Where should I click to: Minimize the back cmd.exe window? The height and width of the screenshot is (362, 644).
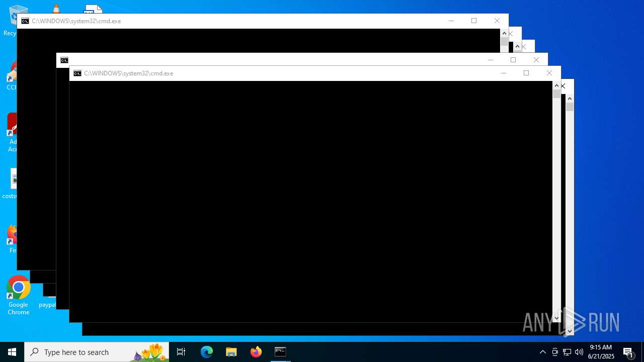451,21
